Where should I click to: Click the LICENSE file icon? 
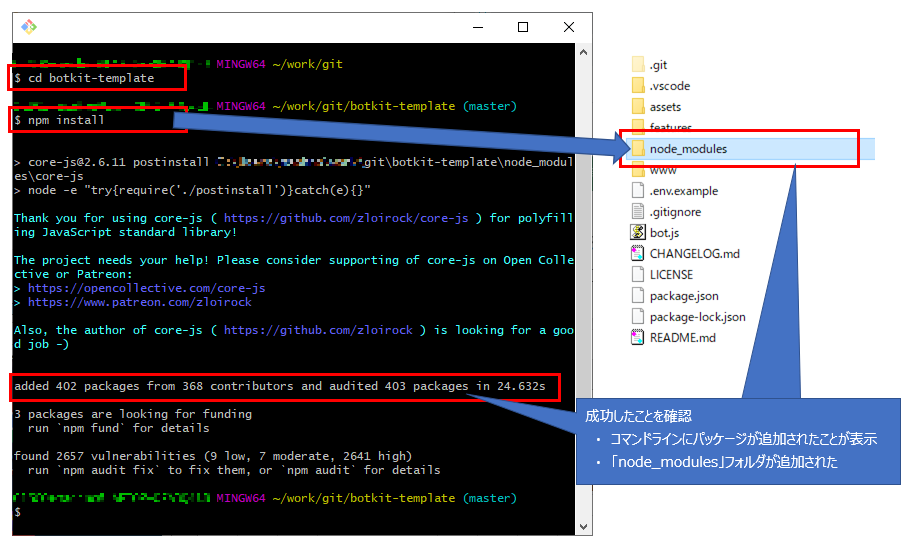(638, 274)
